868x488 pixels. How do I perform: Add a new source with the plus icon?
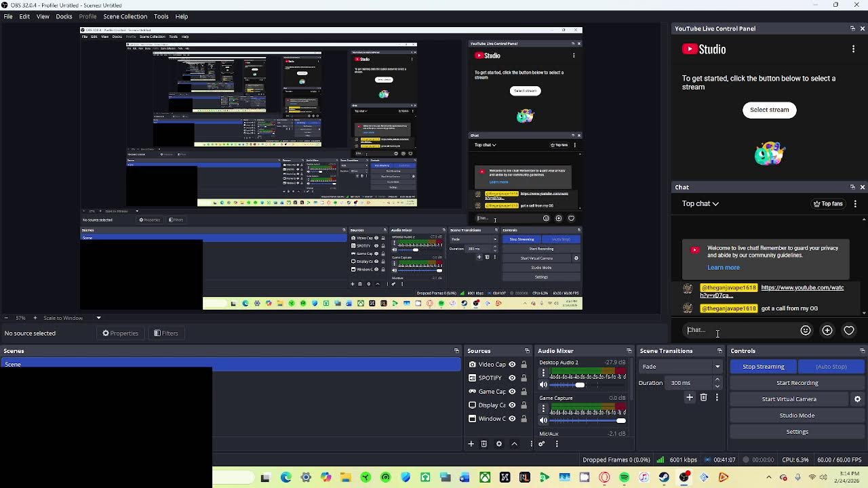pyautogui.click(x=471, y=444)
